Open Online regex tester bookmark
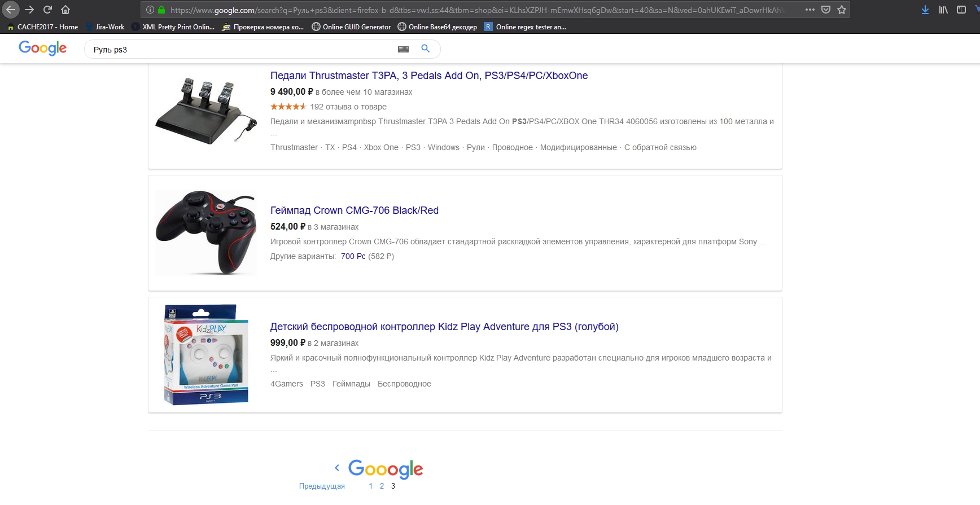Viewport: 980px width, 505px height. 526,27
